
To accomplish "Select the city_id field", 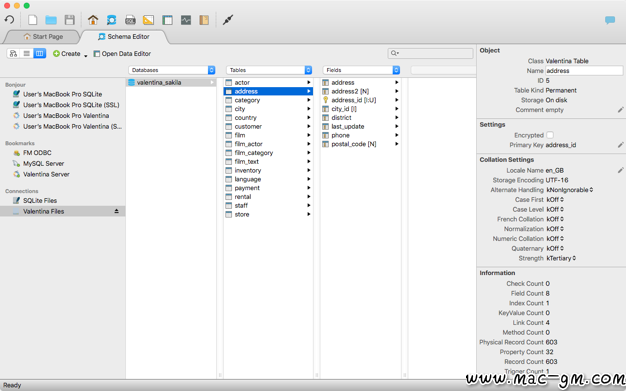I will click(x=361, y=109).
